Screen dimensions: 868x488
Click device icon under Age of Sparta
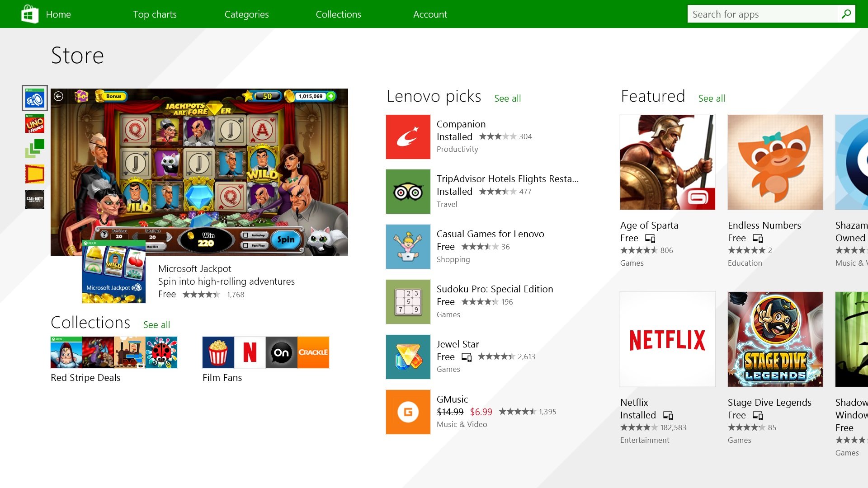click(650, 239)
